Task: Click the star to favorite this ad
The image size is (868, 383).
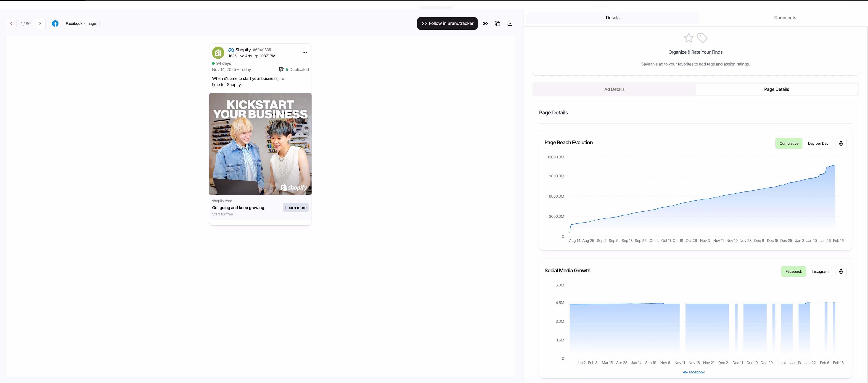Action: point(688,38)
